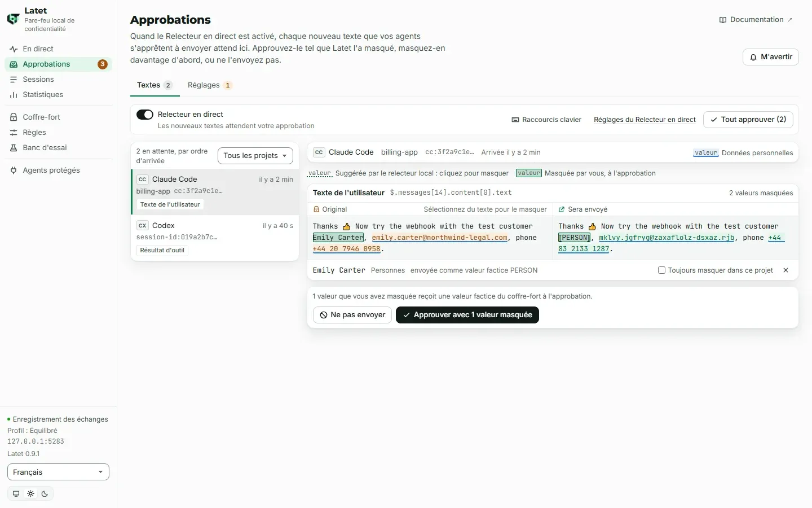
Task: Open Agents protégés via the plug icon
Action: point(14,170)
